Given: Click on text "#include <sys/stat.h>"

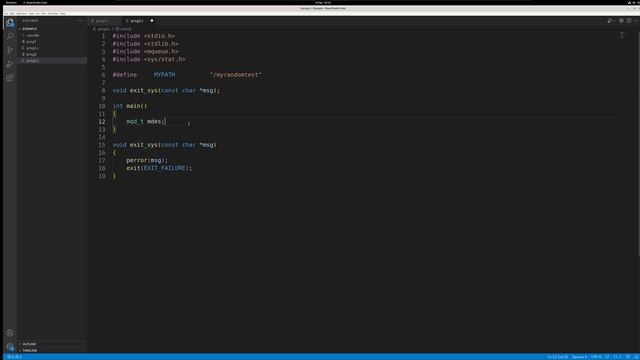Looking at the screenshot, I should [149, 59].
